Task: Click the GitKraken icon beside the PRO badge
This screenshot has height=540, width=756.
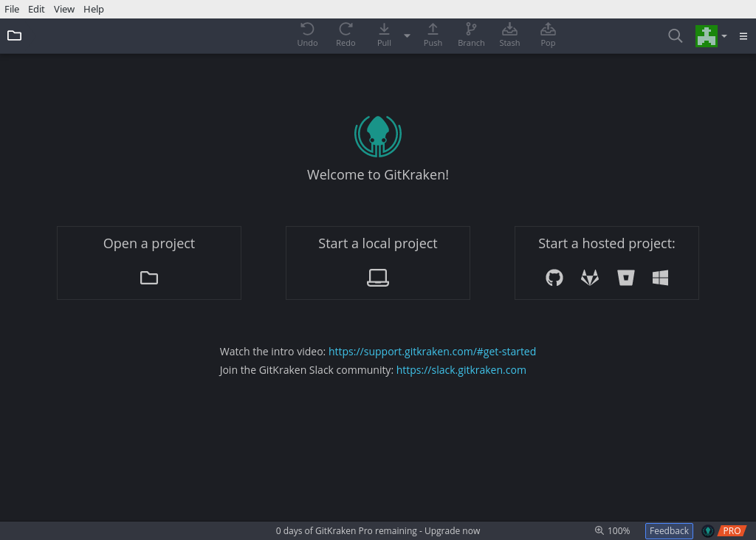Action: click(x=708, y=531)
